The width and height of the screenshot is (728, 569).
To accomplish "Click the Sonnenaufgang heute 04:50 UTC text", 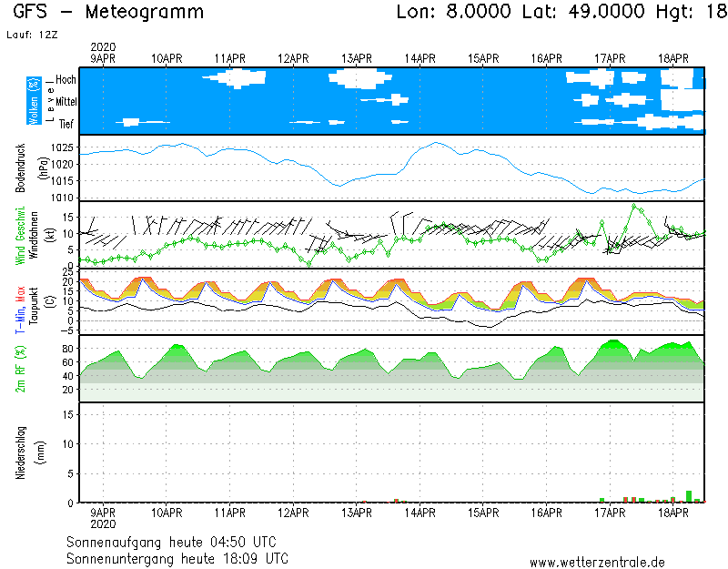I will pyautogui.click(x=177, y=543).
